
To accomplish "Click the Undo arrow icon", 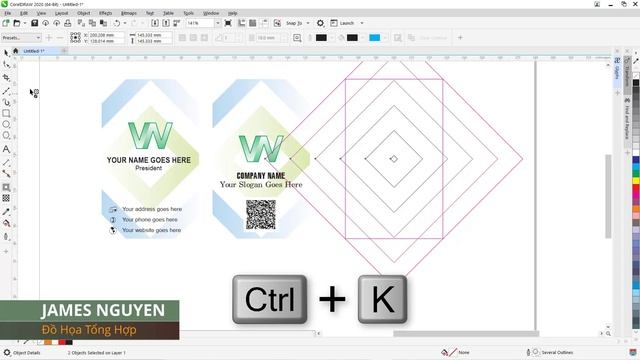I will coord(117,23).
